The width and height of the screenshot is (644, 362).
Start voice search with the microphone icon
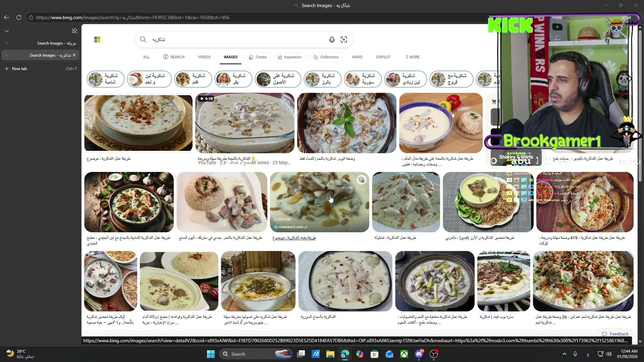point(332,39)
